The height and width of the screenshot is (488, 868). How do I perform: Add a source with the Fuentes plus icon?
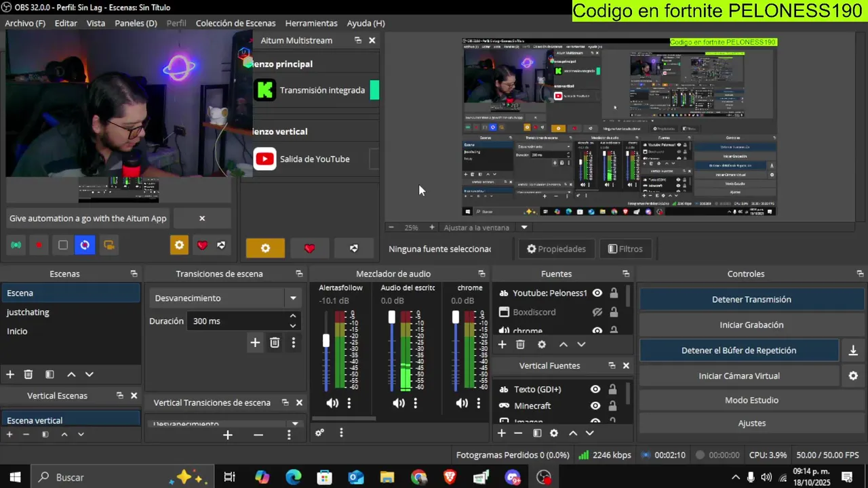pyautogui.click(x=502, y=344)
